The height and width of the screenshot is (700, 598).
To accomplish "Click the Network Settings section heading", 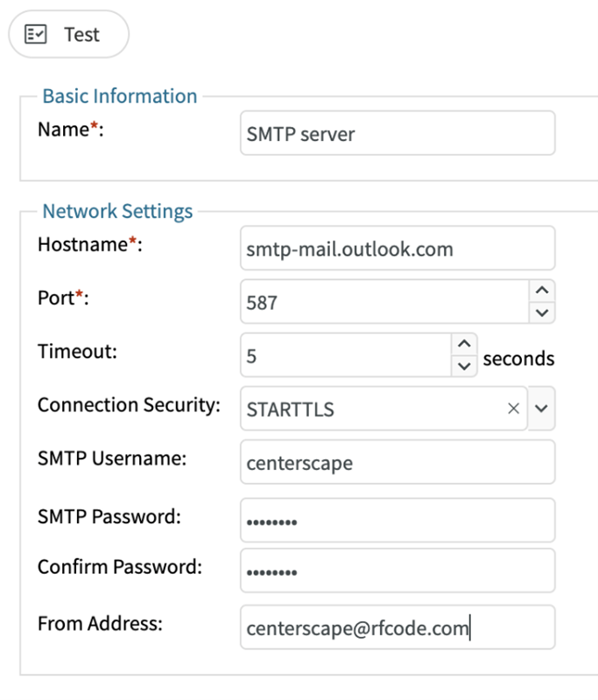I will (x=117, y=211).
